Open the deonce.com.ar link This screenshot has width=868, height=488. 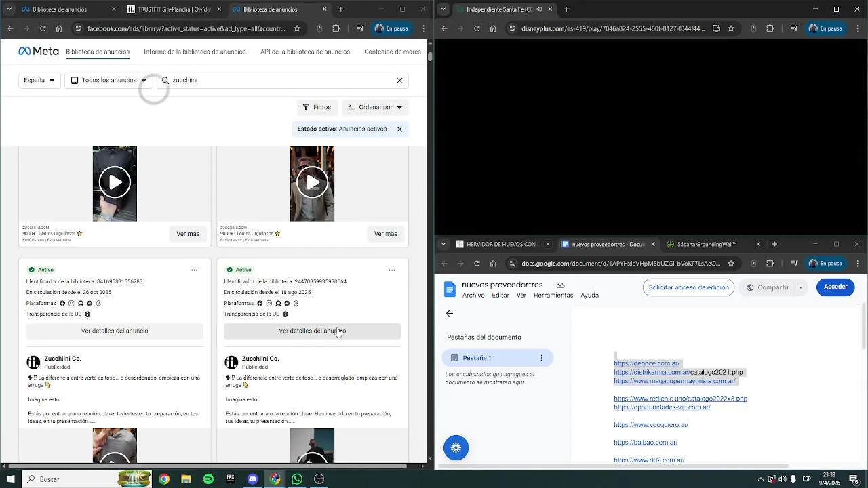(x=646, y=363)
